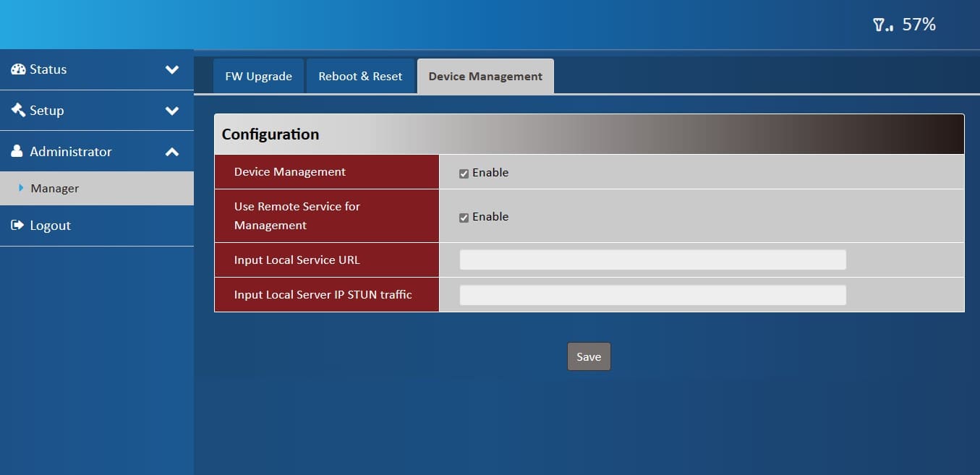Open the Reboot & Reset tab
The height and width of the screenshot is (475, 980).
coord(360,77)
